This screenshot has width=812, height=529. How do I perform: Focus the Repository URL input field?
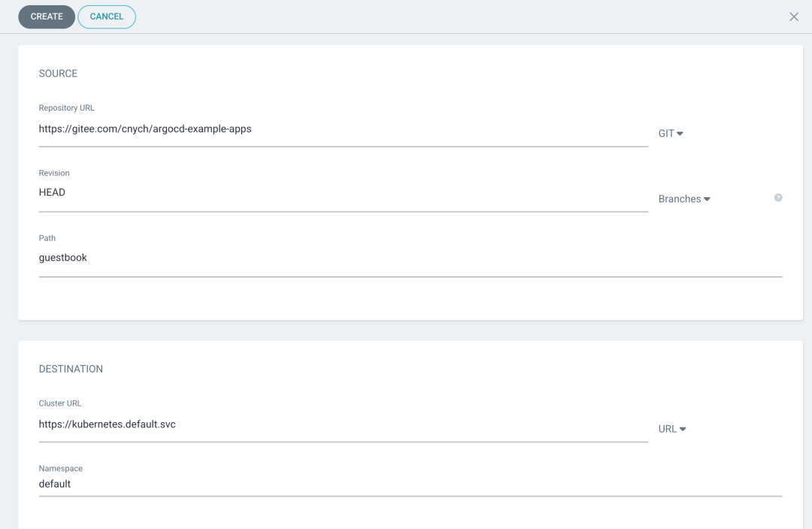click(x=343, y=129)
